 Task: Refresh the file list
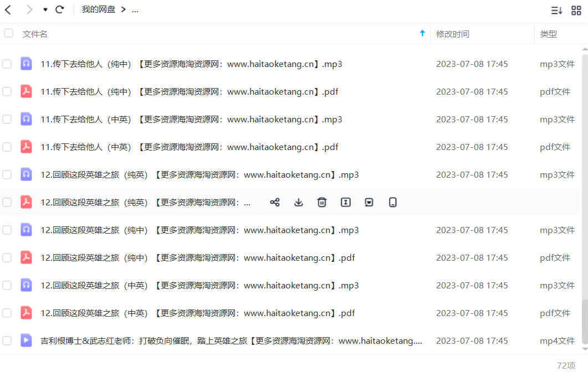click(59, 10)
